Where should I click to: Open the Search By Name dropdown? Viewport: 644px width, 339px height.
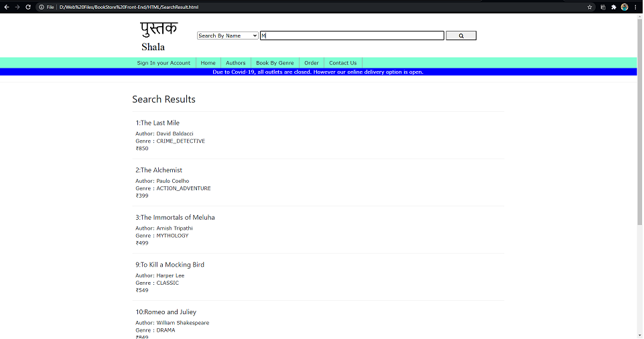228,36
